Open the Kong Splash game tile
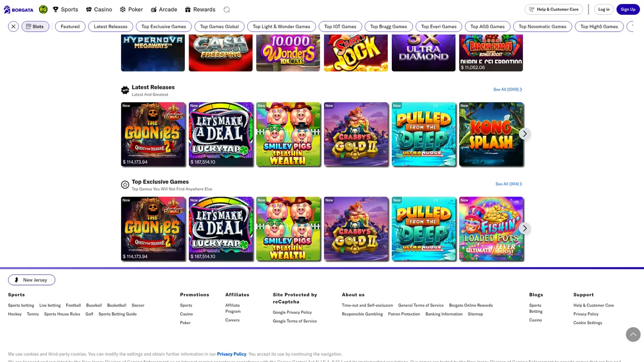The height and width of the screenshot is (362, 644). click(491, 134)
